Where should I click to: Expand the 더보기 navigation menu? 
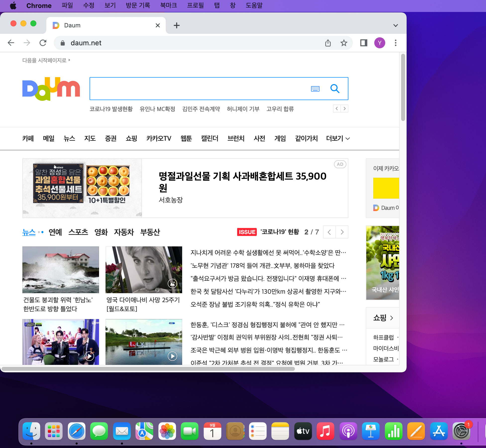(337, 139)
